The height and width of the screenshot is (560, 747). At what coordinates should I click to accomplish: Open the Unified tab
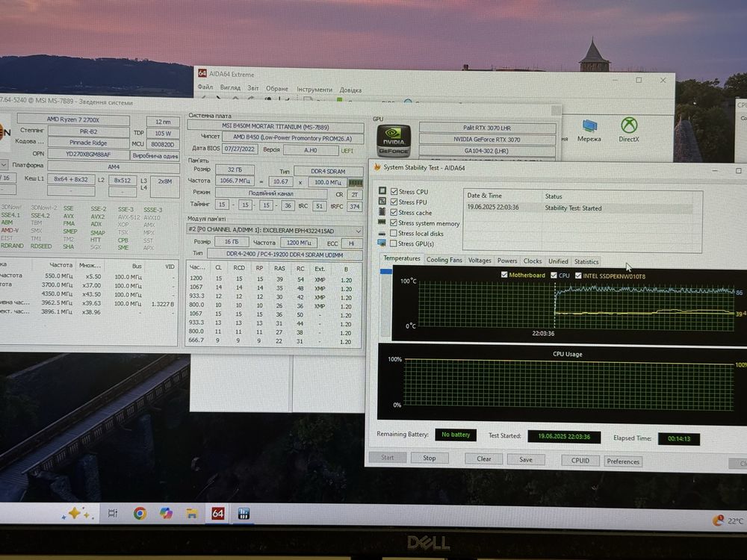coord(558,261)
